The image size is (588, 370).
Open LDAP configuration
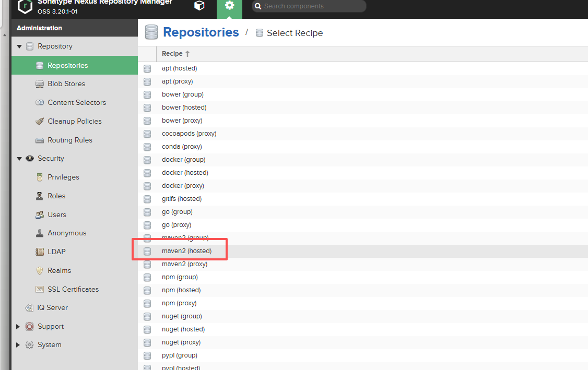(56, 252)
